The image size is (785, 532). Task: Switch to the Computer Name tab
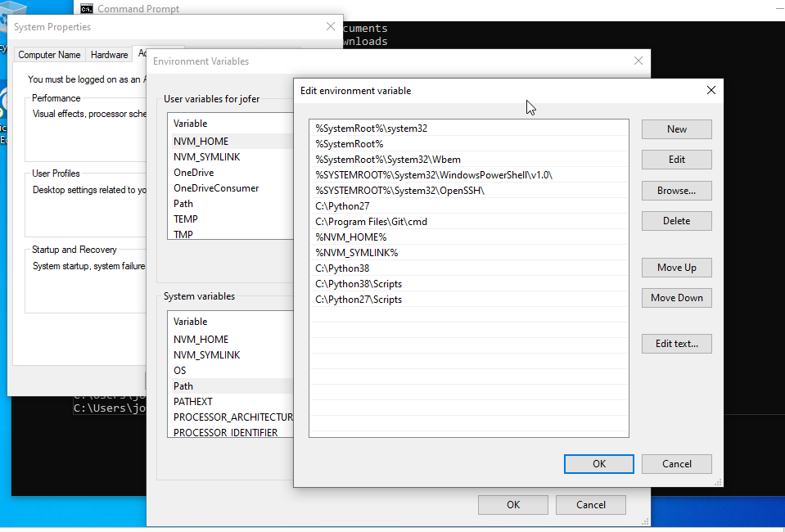point(48,54)
